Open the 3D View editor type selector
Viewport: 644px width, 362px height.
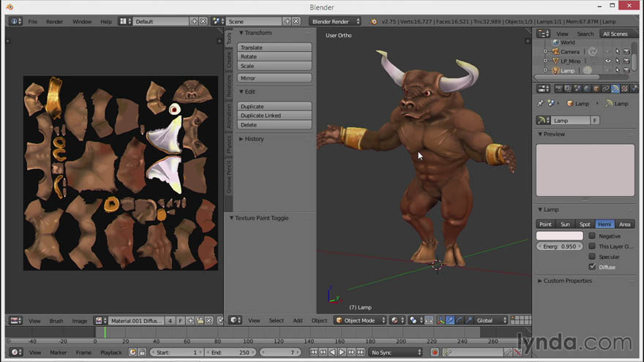point(236,320)
